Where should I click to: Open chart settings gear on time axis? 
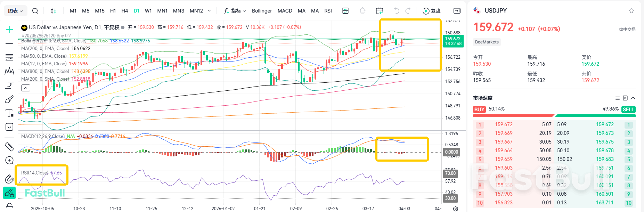coord(455,209)
